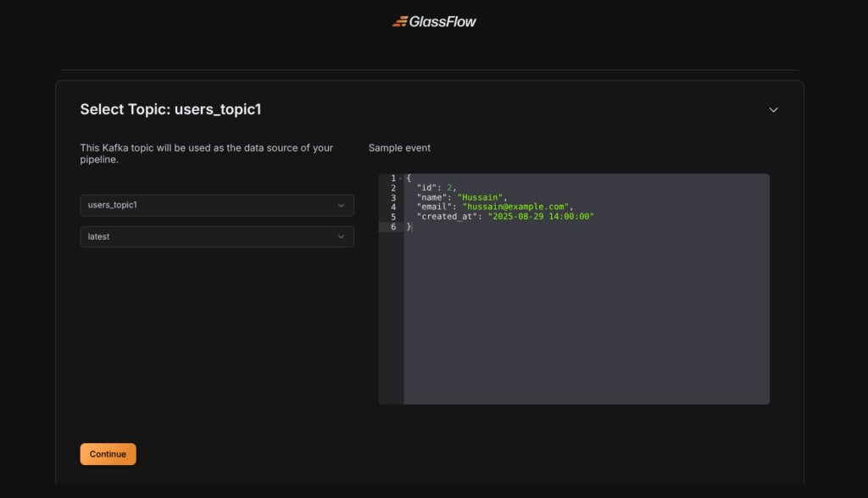The width and height of the screenshot is (868, 498).
Task: Click the GlassFlow wordmark text
Action: (x=443, y=21)
